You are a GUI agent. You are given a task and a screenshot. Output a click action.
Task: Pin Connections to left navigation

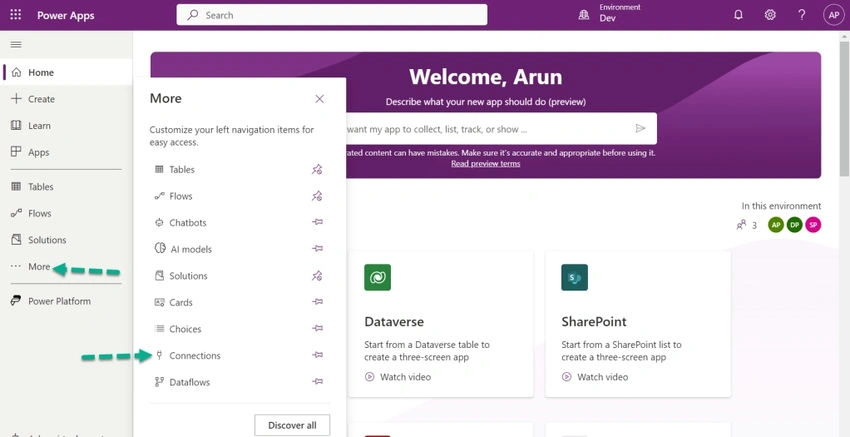coord(317,355)
